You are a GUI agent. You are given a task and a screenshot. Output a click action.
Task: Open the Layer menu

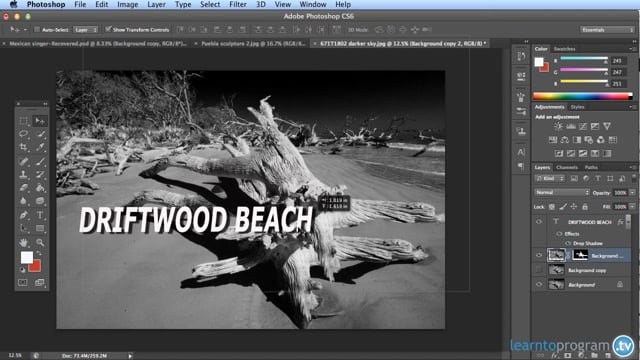pyautogui.click(x=156, y=4)
